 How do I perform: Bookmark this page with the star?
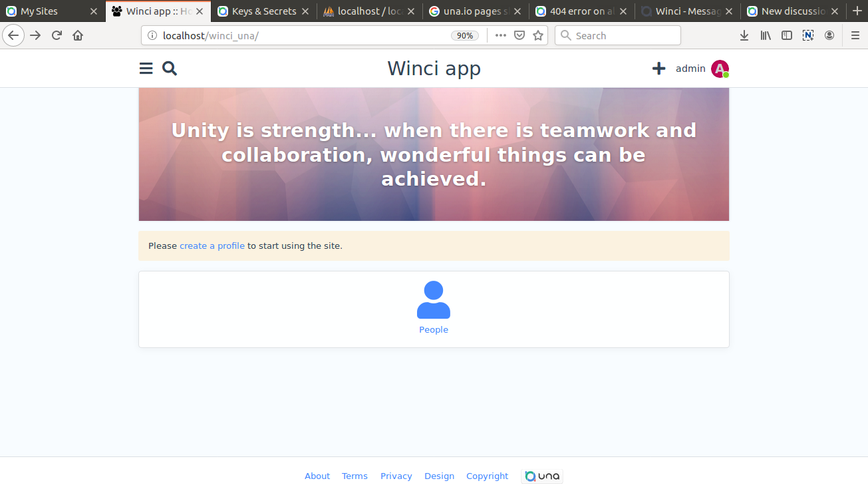coord(538,36)
